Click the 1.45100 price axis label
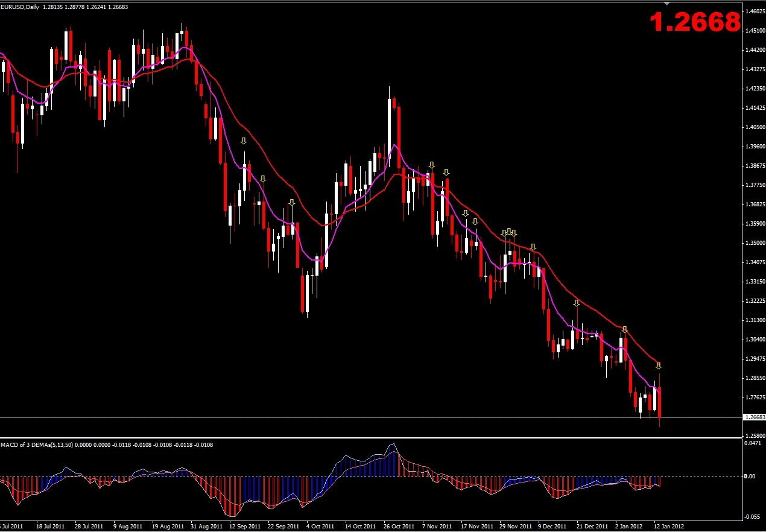This screenshot has height=532, width=766. [755, 31]
